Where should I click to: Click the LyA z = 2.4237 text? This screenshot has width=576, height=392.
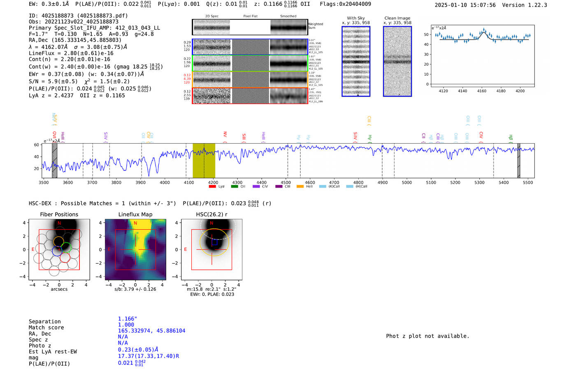tap(51, 95)
